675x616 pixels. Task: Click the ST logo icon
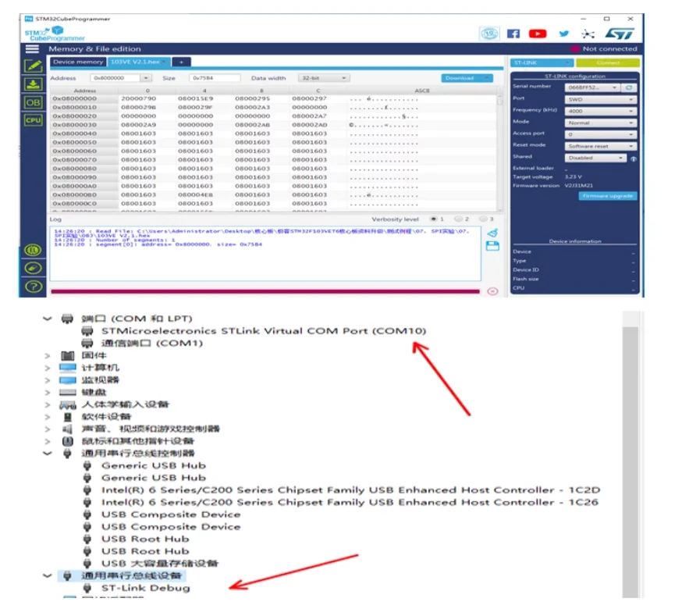pos(620,34)
